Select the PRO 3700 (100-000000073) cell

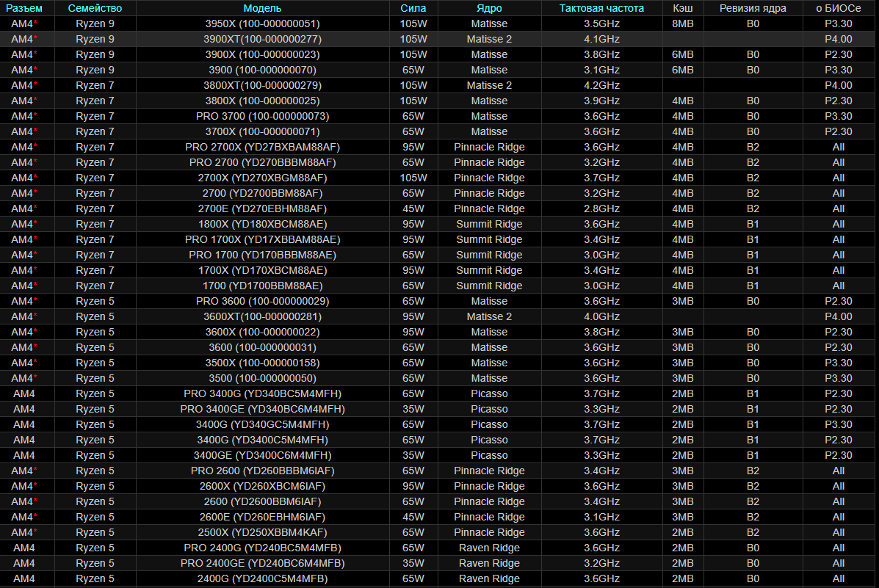pyautogui.click(x=262, y=116)
